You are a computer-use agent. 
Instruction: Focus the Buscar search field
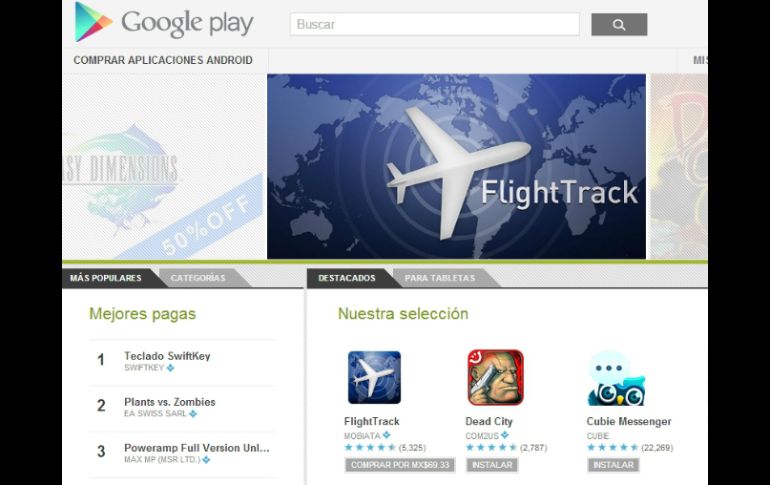(435, 25)
